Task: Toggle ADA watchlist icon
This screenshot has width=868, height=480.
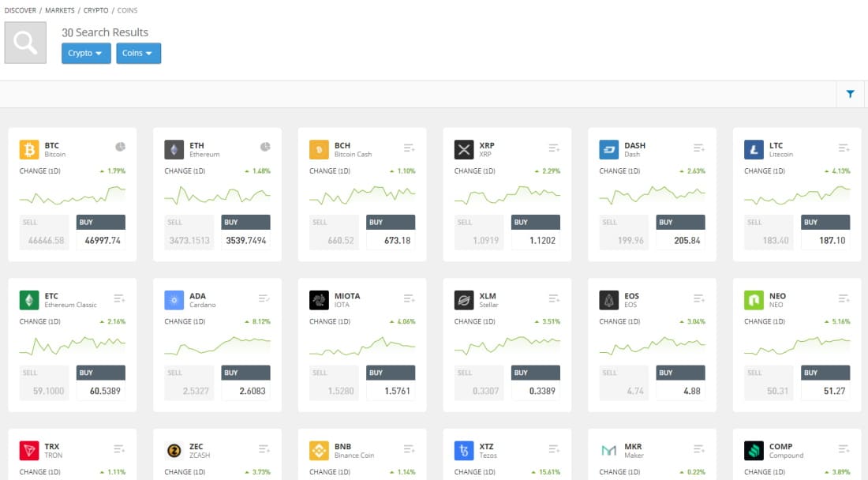Action: pos(264,298)
